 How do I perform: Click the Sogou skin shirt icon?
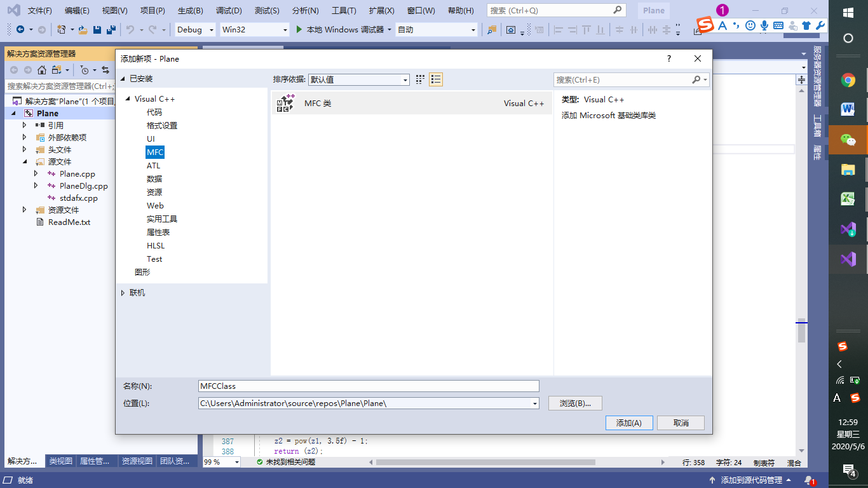pyautogui.click(x=806, y=25)
